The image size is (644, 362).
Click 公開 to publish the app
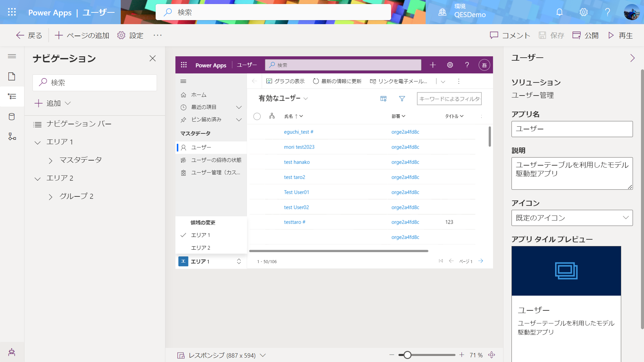pyautogui.click(x=585, y=35)
